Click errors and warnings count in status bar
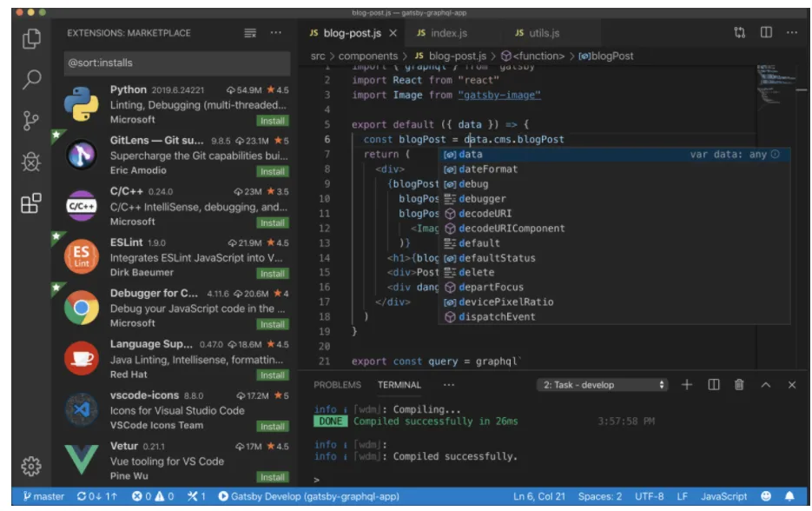The height and width of the screenshot is (511, 812). click(x=153, y=496)
